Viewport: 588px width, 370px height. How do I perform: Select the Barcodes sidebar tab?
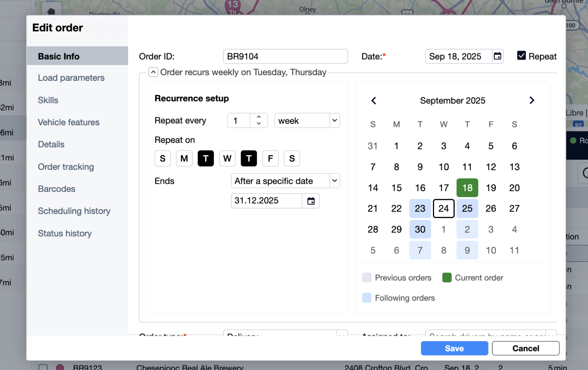pos(57,189)
